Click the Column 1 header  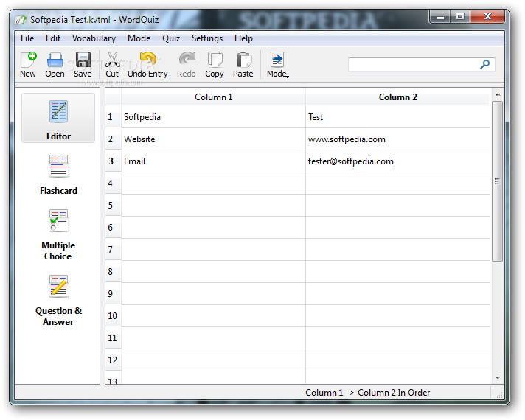coord(213,97)
